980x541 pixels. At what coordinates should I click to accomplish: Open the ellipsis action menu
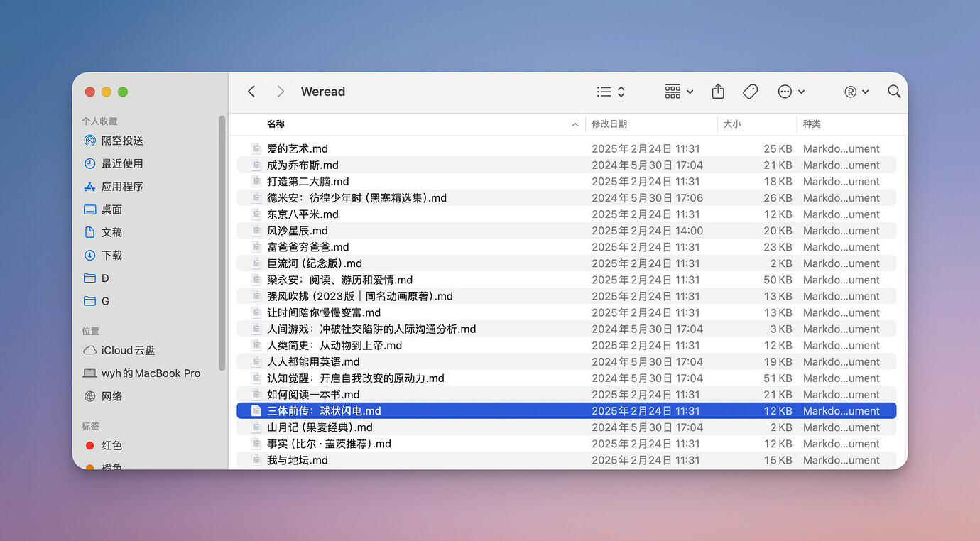click(x=791, y=92)
